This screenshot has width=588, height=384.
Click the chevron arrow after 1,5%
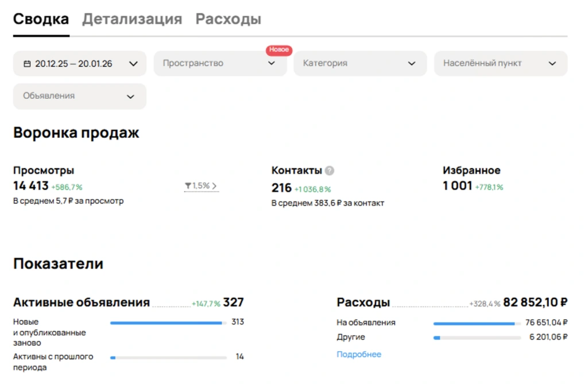(x=214, y=185)
